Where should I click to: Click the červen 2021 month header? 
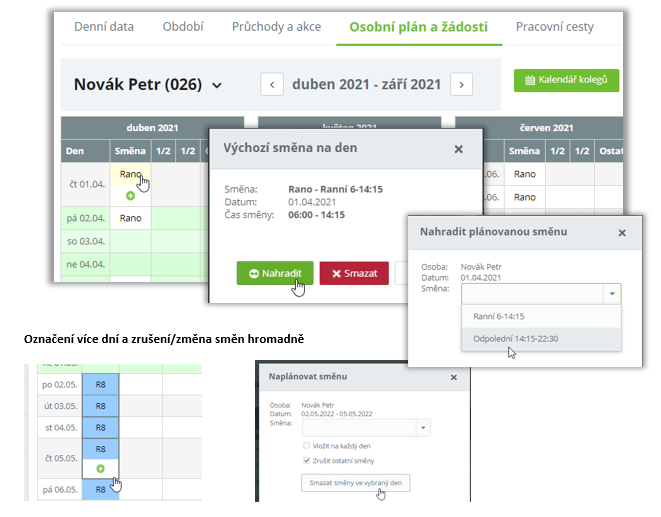540,128
